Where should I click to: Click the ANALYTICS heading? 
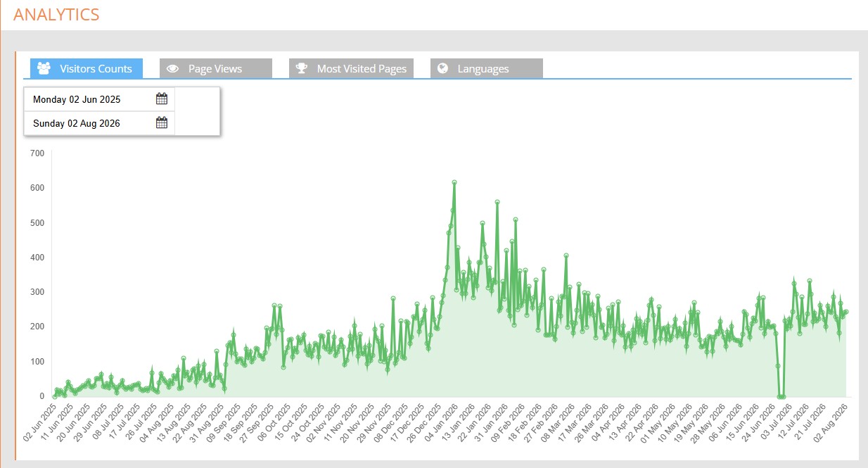pyautogui.click(x=56, y=14)
